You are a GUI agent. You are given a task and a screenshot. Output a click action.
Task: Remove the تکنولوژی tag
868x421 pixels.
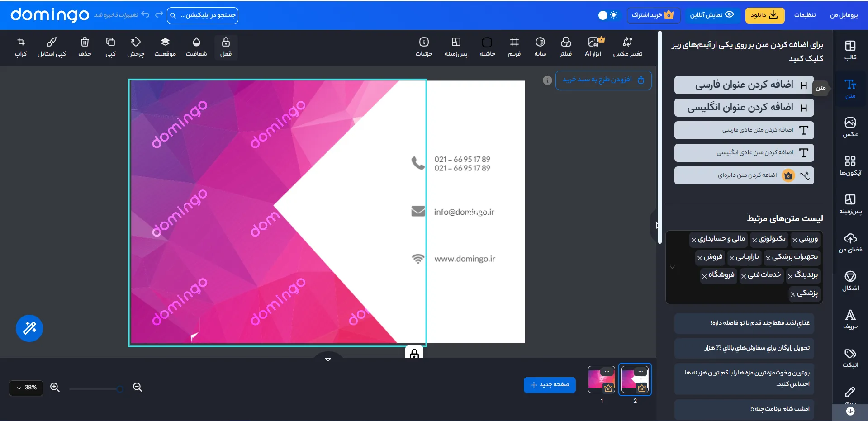[x=754, y=240]
